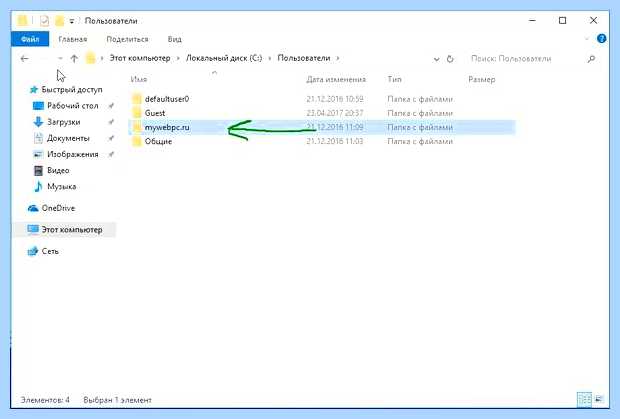The width and height of the screenshot is (620, 419).
Task: Open Видео in the sidebar
Action: 58,170
